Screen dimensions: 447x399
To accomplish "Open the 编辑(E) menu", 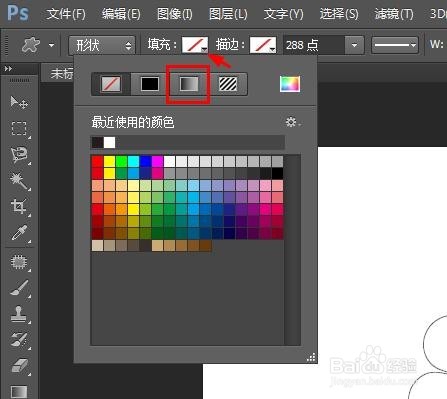I will tap(121, 14).
